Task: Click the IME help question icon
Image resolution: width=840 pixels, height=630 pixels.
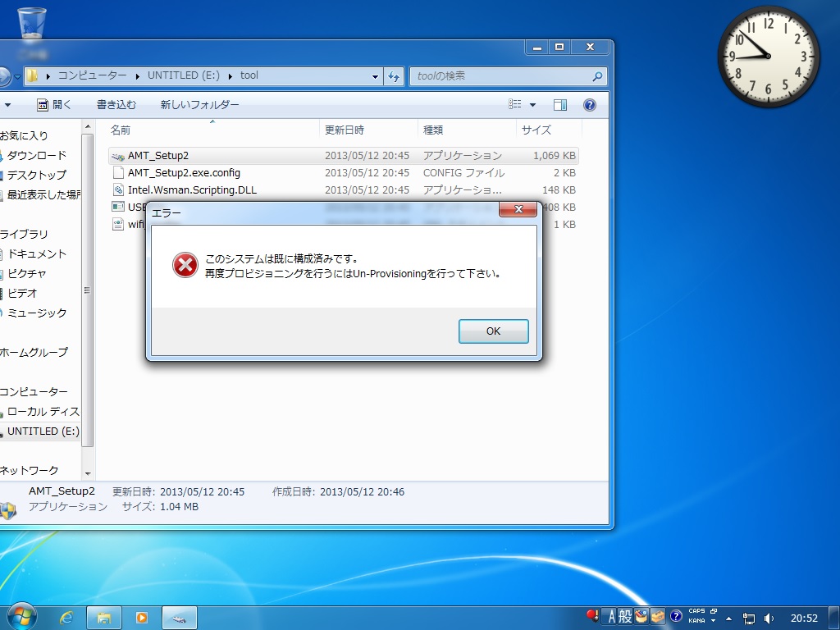Action: [676, 616]
